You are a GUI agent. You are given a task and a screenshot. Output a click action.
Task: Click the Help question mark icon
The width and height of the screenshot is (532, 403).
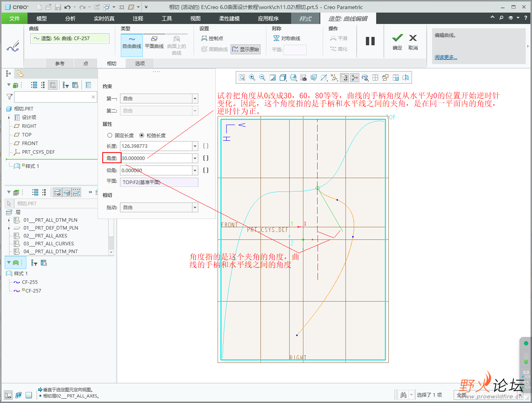click(x=525, y=18)
